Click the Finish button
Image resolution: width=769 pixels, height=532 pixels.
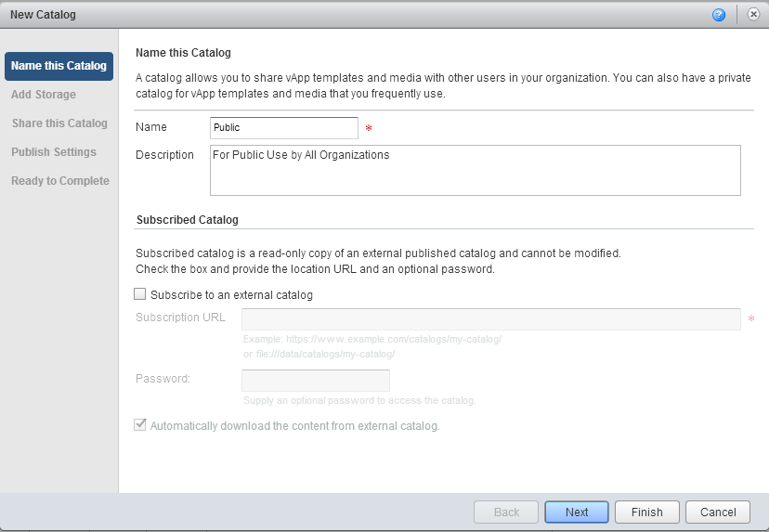tap(646, 512)
